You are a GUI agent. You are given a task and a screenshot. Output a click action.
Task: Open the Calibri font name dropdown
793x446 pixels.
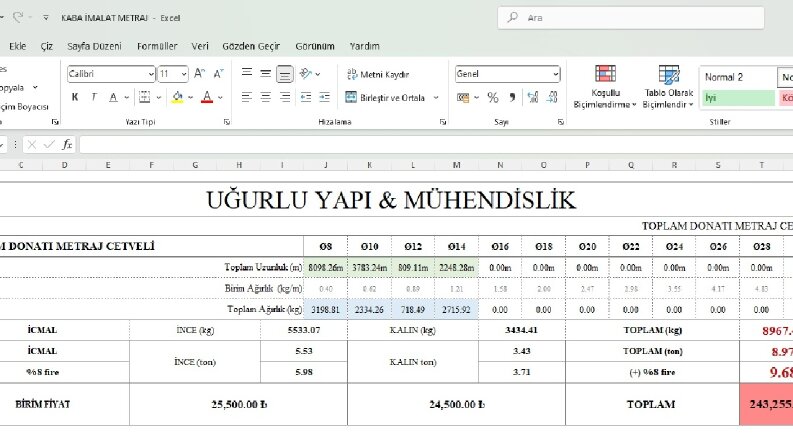pos(151,74)
